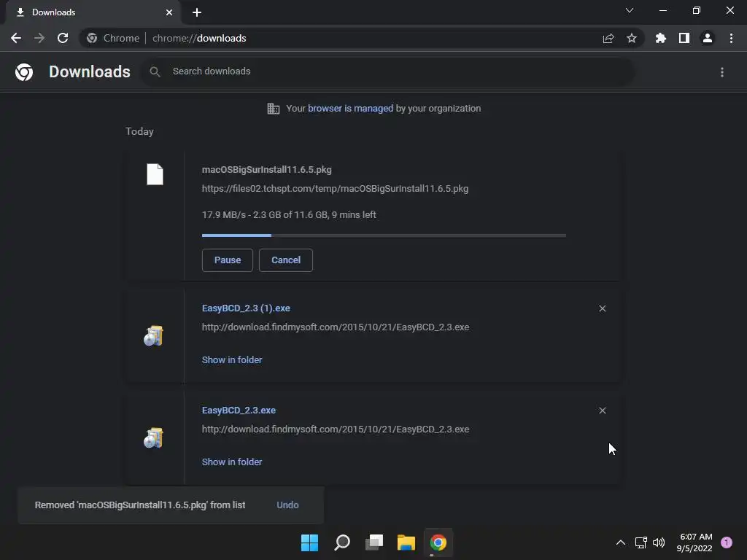Open the profile avatar menu
This screenshot has height=560, width=747.
[x=708, y=38]
